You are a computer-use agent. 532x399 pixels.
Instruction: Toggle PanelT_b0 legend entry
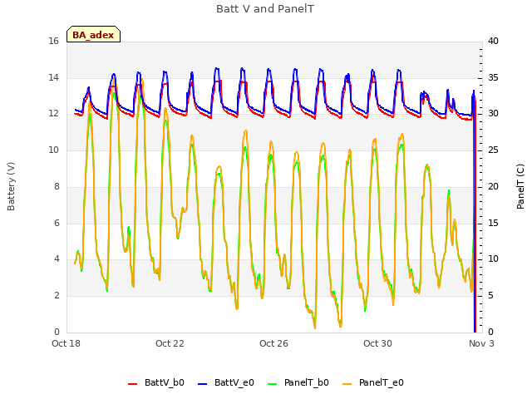(x=298, y=382)
